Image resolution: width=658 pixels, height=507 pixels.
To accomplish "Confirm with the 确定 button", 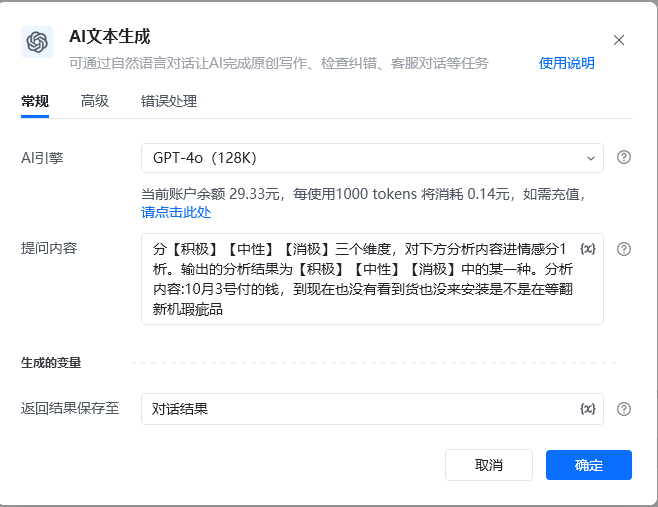I will click(x=589, y=465).
